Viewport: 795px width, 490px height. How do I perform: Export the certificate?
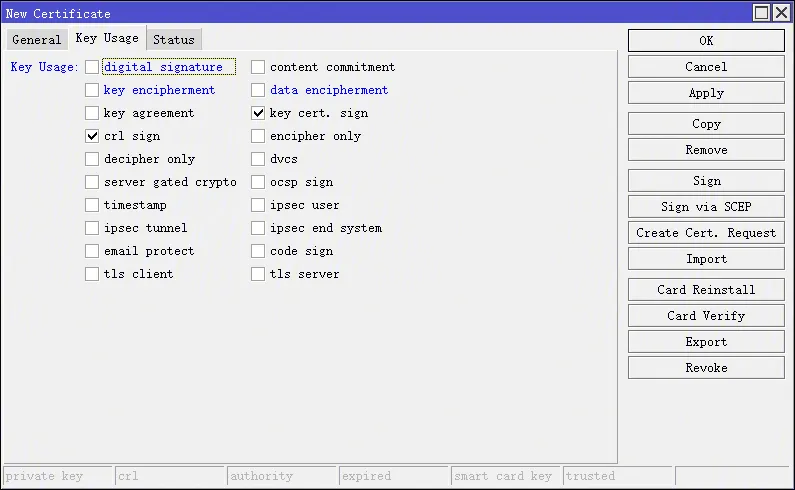(x=706, y=342)
